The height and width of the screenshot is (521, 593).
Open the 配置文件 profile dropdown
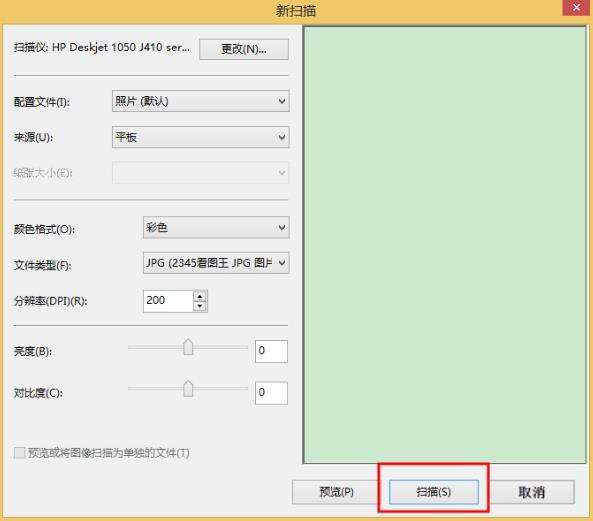click(x=201, y=101)
